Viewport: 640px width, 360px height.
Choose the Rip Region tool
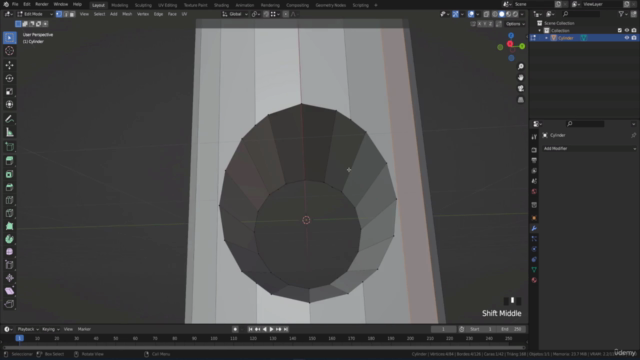click(x=9, y=304)
